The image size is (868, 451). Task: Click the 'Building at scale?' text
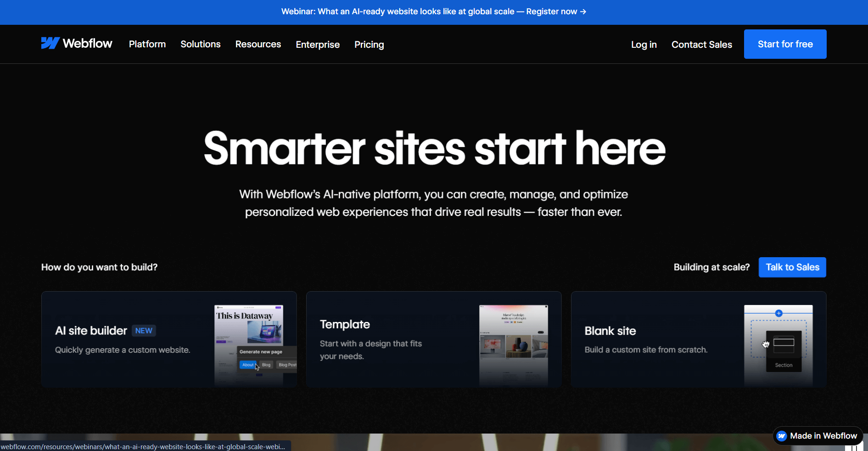coord(711,267)
